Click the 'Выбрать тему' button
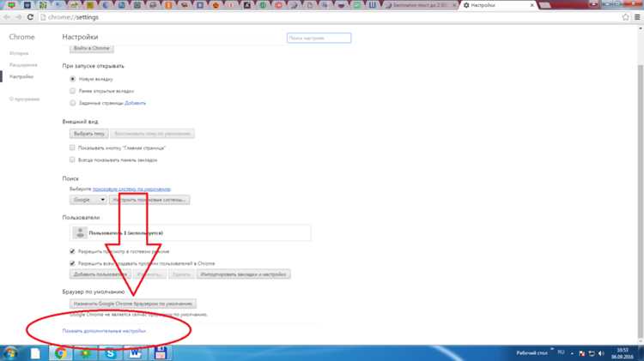Screen dimensions: 644x361 (x=89, y=134)
